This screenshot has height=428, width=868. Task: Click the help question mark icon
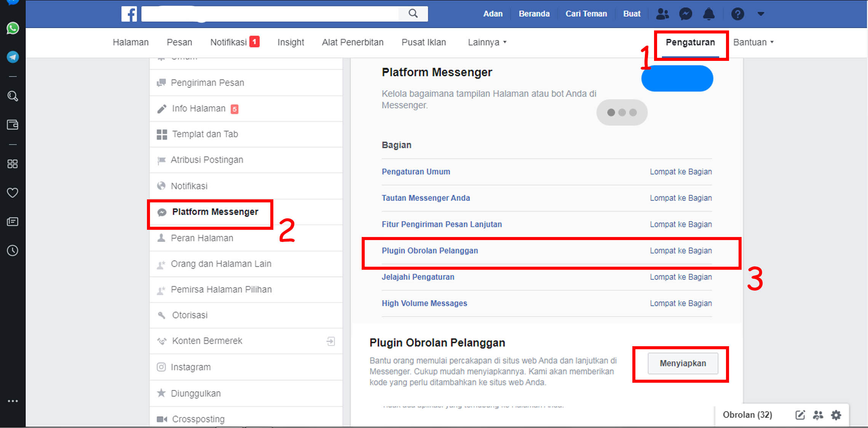(737, 14)
